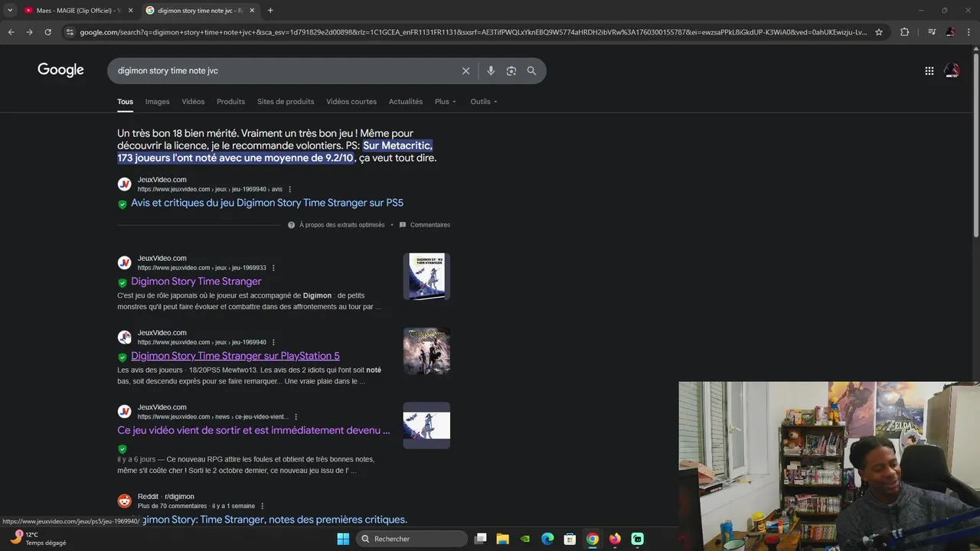Open Digimon Story Time Stranger sur PlayStation 5

click(235, 356)
